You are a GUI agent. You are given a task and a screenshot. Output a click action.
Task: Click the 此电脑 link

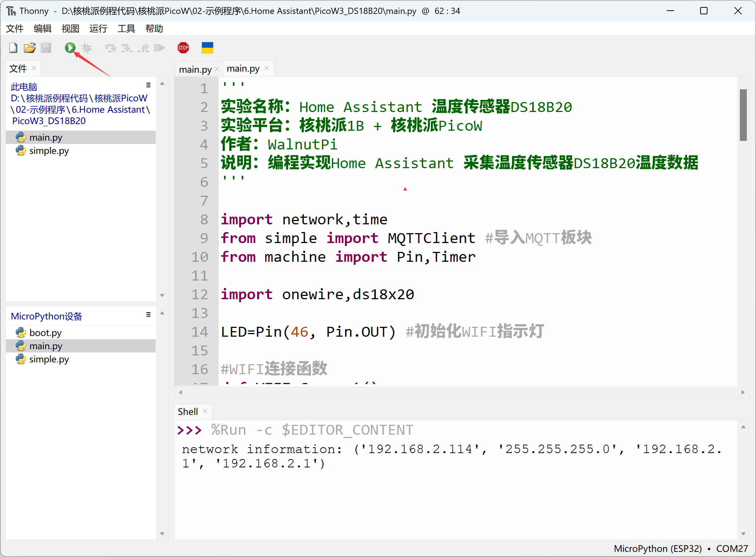24,87
